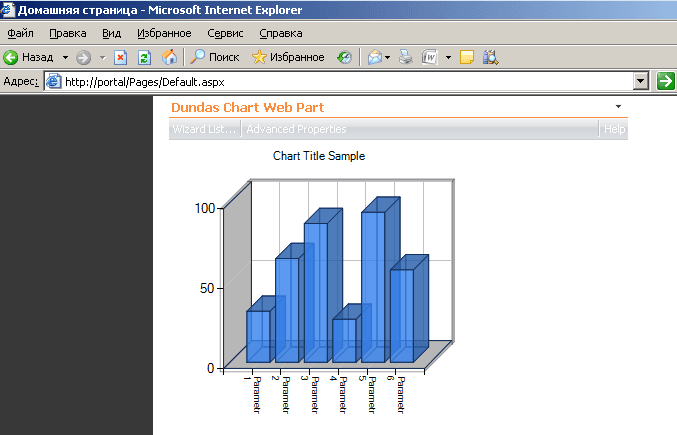This screenshot has height=435, width=677.
Task: Click the 50 axis label
Action: (207, 288)
